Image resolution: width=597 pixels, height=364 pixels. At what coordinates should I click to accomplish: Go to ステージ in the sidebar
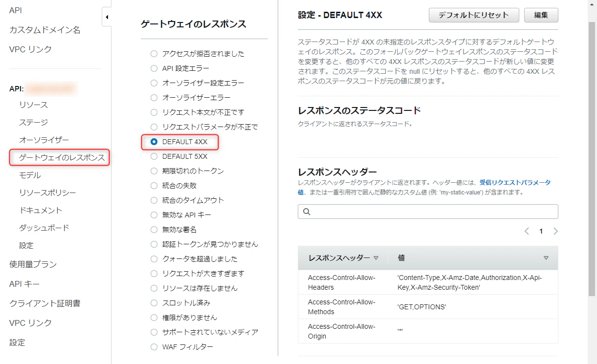tap(33, 123)
